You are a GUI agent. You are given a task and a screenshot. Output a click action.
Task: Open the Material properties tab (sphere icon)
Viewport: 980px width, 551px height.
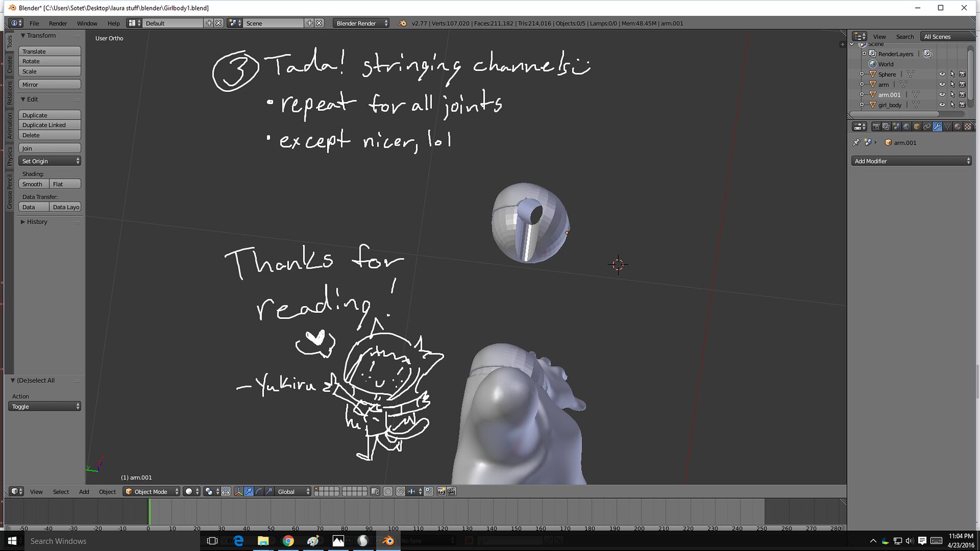click(958, 127)
